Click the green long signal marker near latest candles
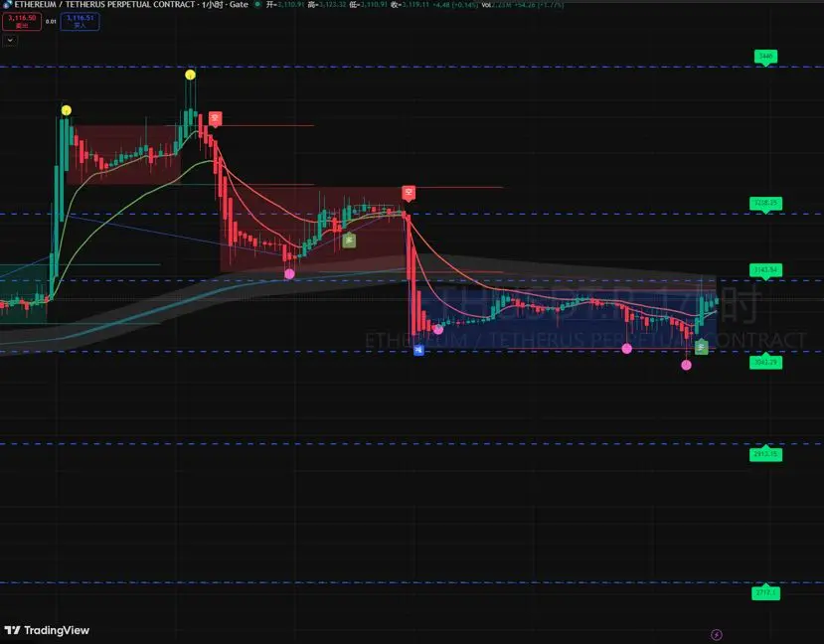Image resolution: width=824 pixels, height=644 pixels. 702,347
